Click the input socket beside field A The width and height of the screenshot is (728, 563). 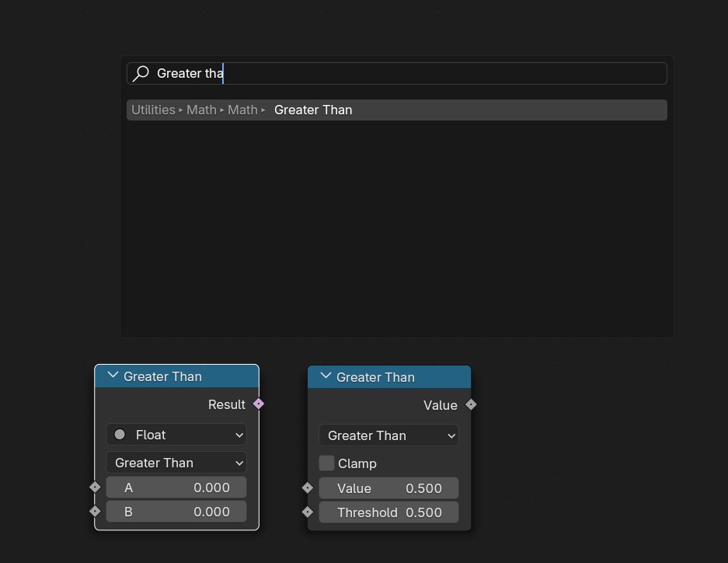coord(96,488)
